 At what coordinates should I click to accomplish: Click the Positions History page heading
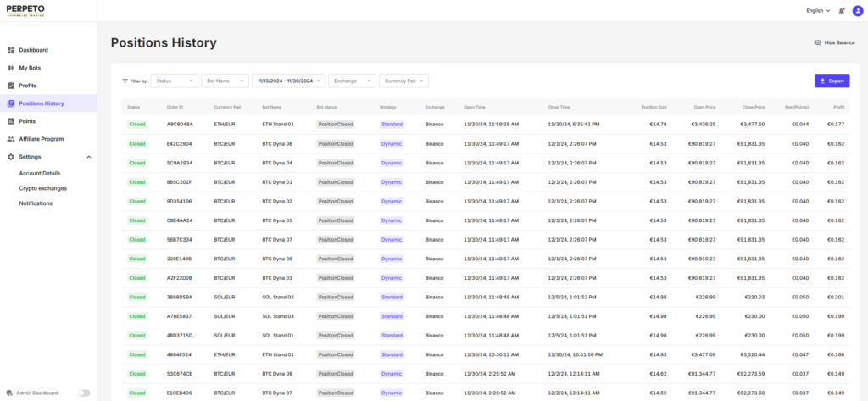(x=164, y=42)
